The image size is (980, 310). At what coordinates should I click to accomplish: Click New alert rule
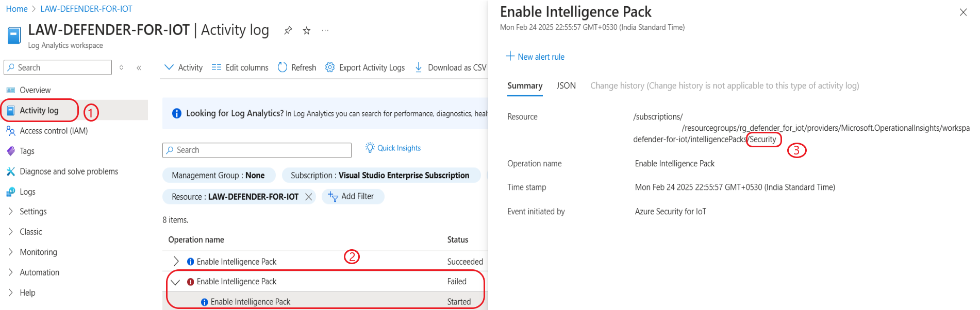pyautogui.click(x=535, y=57)
